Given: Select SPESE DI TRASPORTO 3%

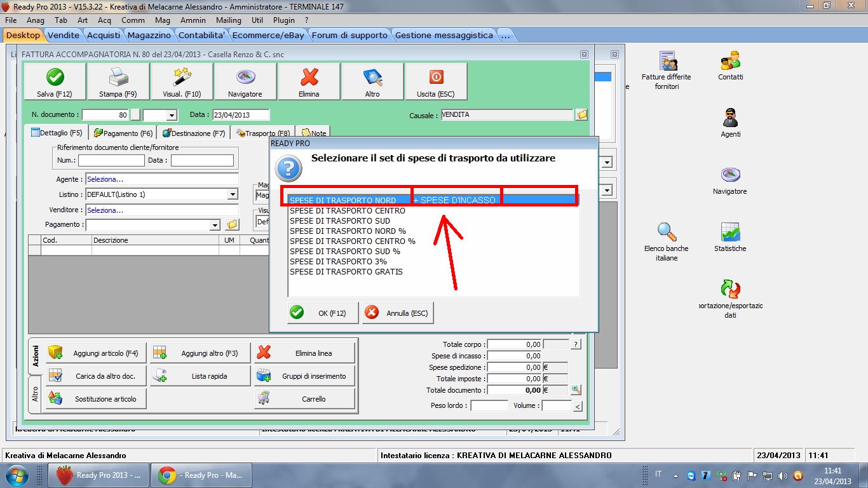Looking at the screenshot, I should point(433,261).
